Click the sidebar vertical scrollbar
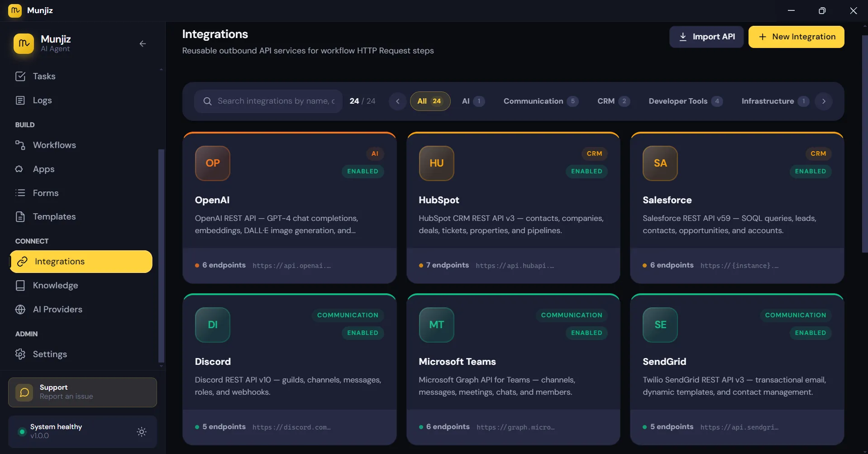868x454 pixels. pos(161,256)
